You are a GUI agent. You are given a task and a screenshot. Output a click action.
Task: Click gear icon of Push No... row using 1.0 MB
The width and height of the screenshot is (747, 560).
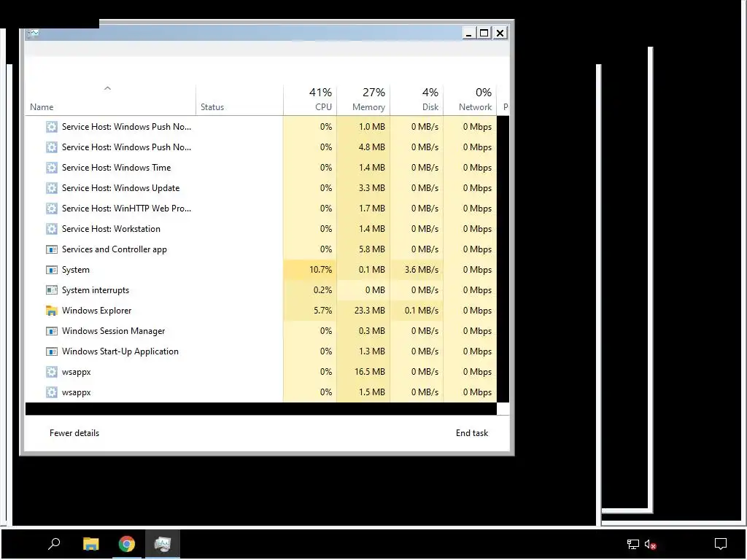click(52, 127)
